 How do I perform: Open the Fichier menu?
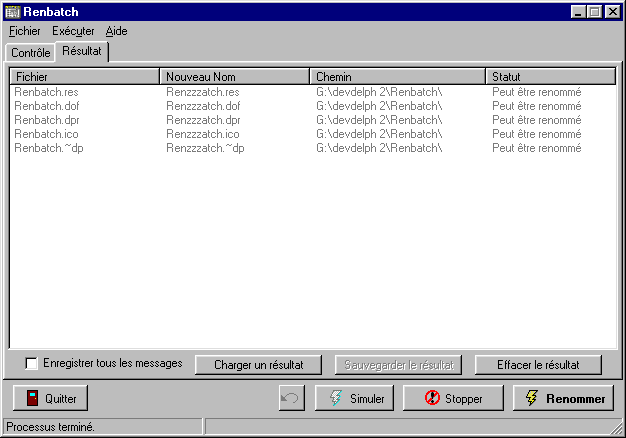(24, 31)
